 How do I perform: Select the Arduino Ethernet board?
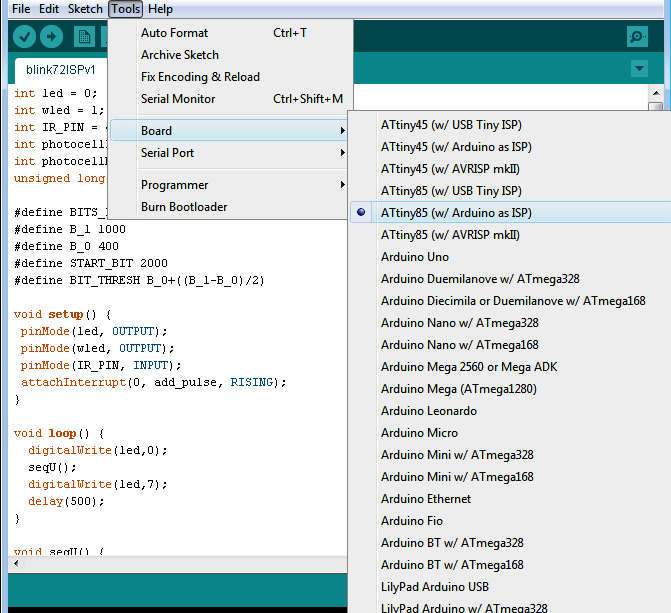511,499
